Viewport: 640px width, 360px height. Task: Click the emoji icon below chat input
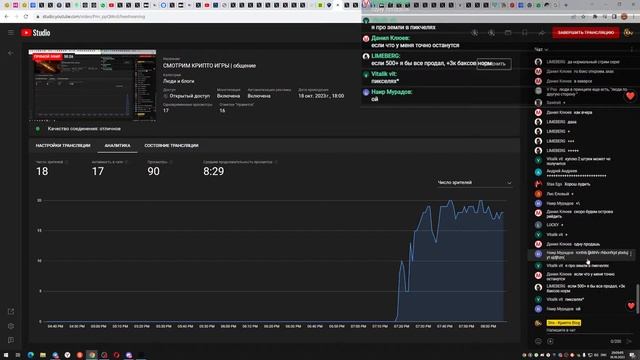tap(538, 341)
